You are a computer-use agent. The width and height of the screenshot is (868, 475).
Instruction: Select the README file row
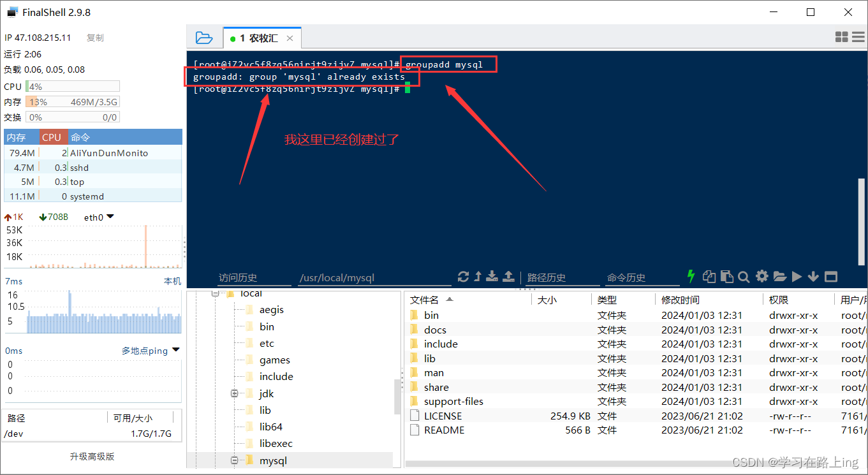tap(636, 430)
